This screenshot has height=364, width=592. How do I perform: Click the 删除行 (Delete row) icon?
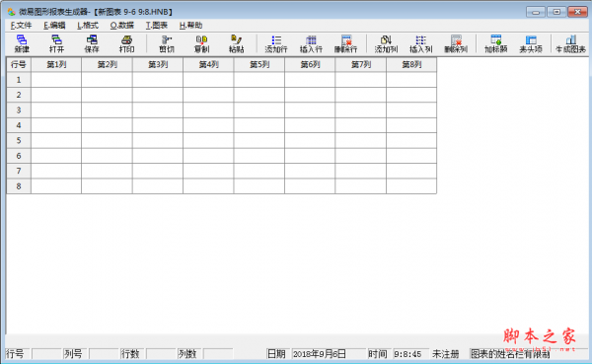click(346, 43)
